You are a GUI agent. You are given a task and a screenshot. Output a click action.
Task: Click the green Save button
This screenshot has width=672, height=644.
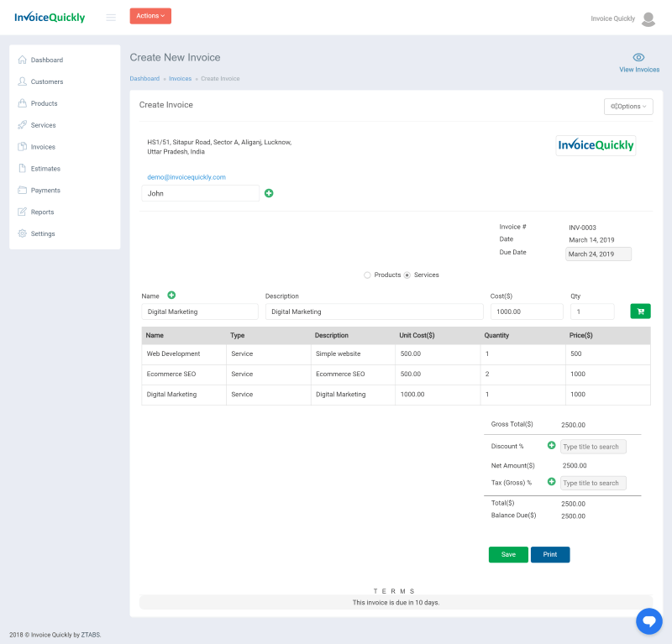(508, 555)
